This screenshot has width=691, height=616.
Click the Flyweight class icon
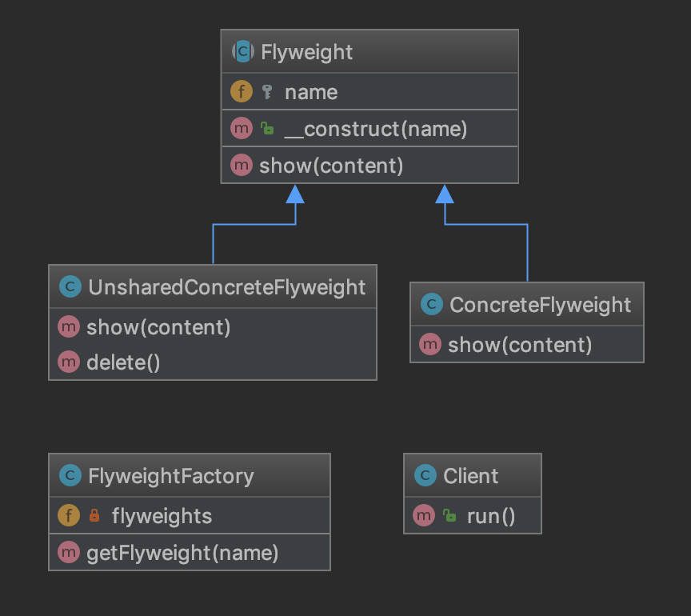[x=242, y=52]
